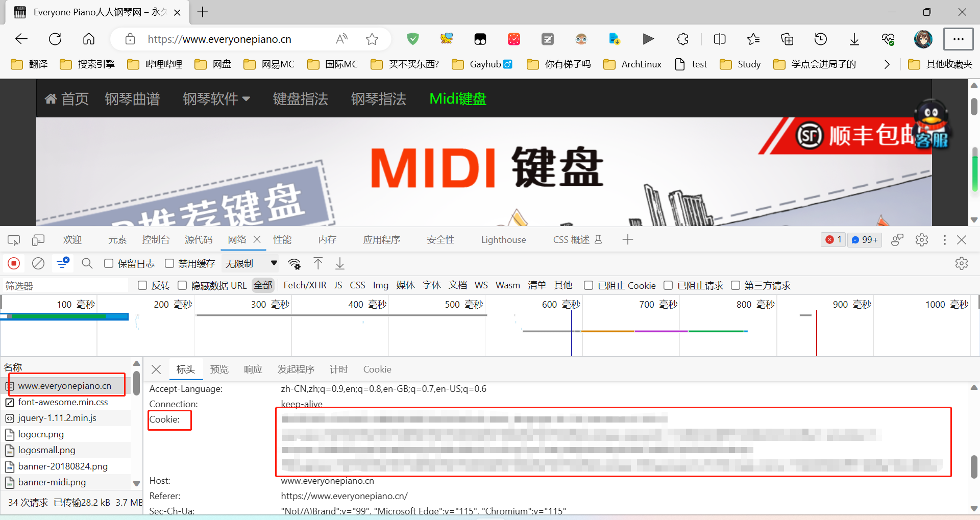Screen dimensions: 980x520
Task: Open downloads icon in toolbar
Action: tap(854, 39)
